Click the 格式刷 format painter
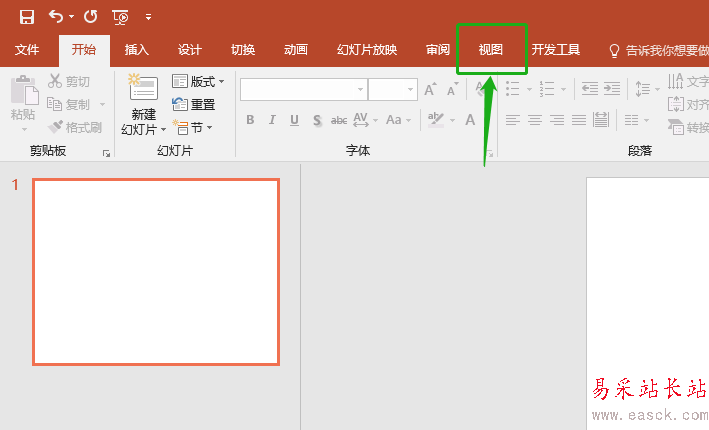The image size is (709, 430). pos(75,128)
